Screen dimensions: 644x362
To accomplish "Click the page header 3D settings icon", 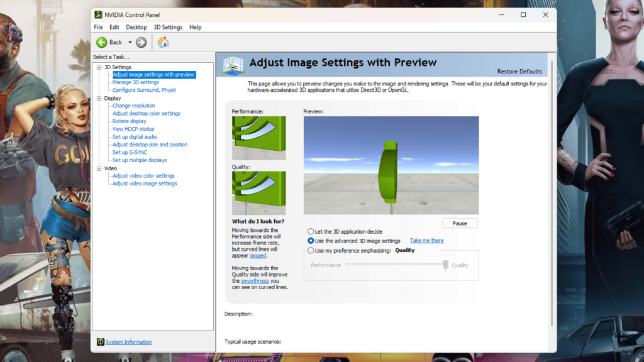I will point(233,65).
